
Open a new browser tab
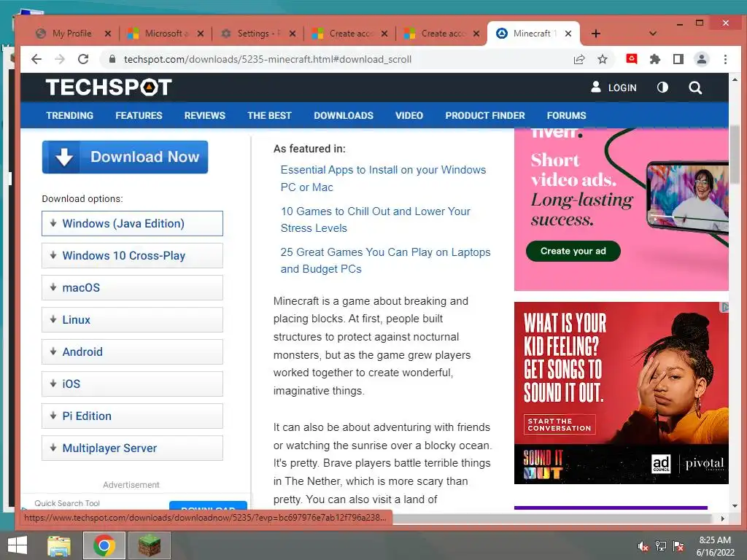click(x=595, y=34)
